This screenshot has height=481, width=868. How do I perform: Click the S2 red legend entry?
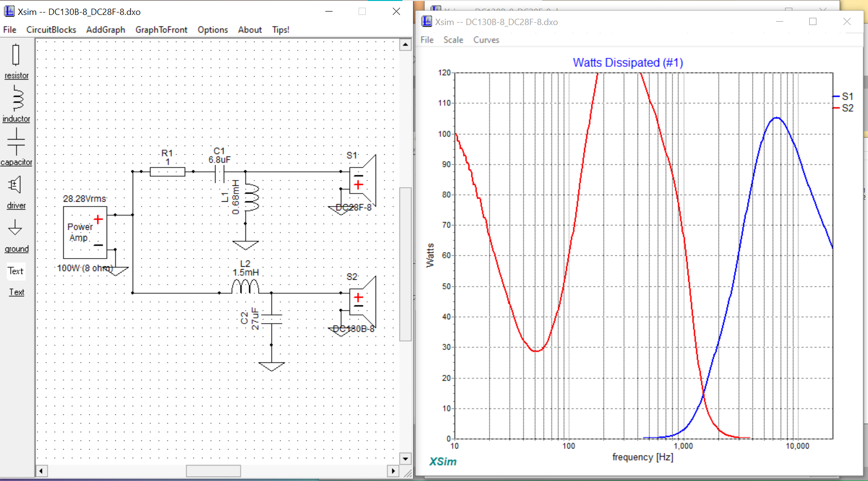click(843, 108)
